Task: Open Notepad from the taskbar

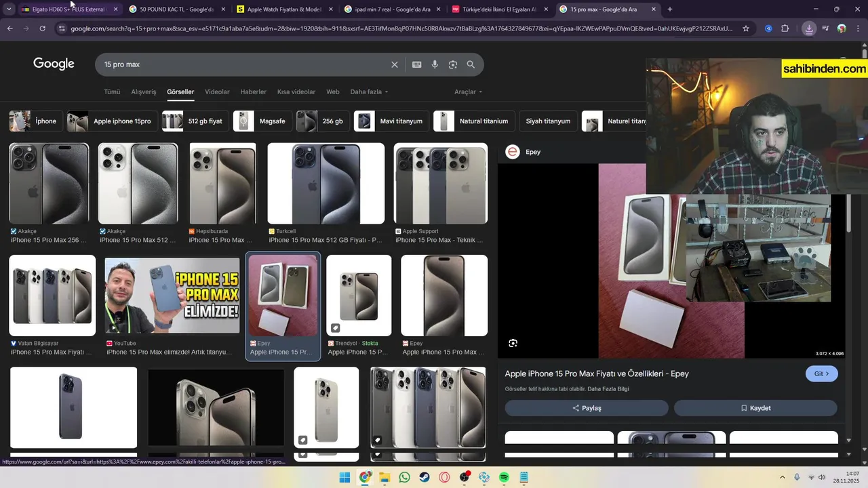Action: [524, 477]
